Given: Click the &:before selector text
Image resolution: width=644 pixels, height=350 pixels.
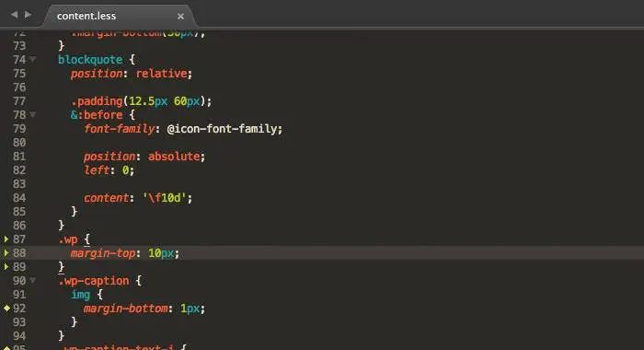Looking at the screenshot, I should (97, 115).
